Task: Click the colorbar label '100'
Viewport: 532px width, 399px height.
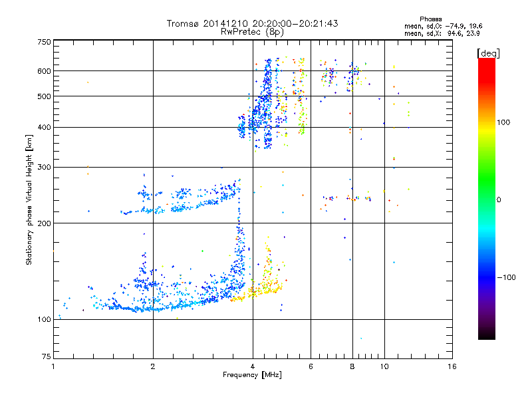Action: 503,122
